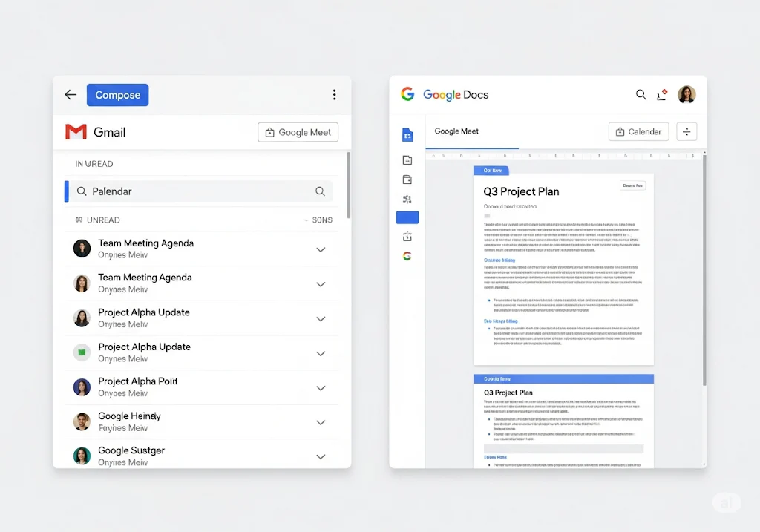Click the Gmail M logo
This screenshot has height=532, width=760.
pos(76,132)
